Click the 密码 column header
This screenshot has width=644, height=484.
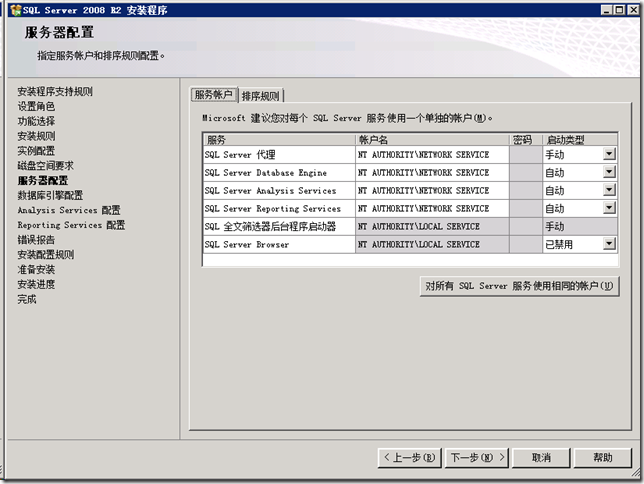click(526, 140)
